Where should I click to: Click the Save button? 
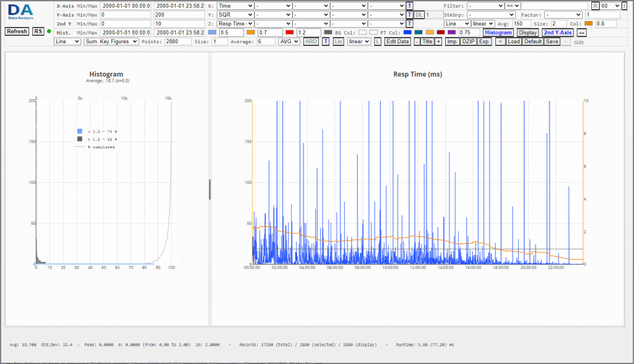[552, 41]
